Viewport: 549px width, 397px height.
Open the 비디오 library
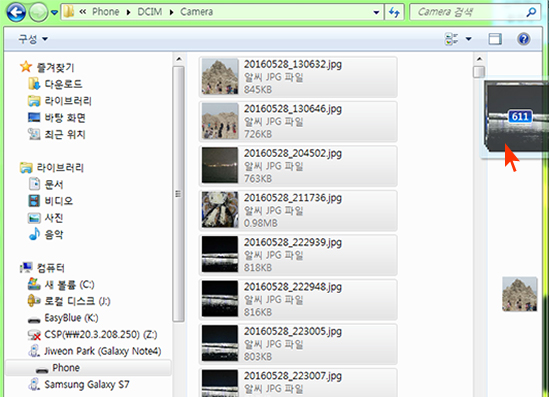pyautogui.click(x=58, y=201)
